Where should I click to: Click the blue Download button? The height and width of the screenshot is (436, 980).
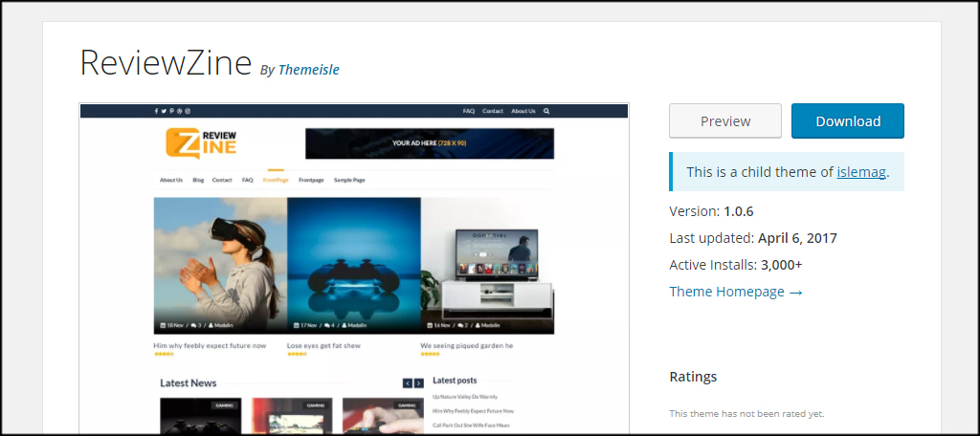[x=847, y=121]
